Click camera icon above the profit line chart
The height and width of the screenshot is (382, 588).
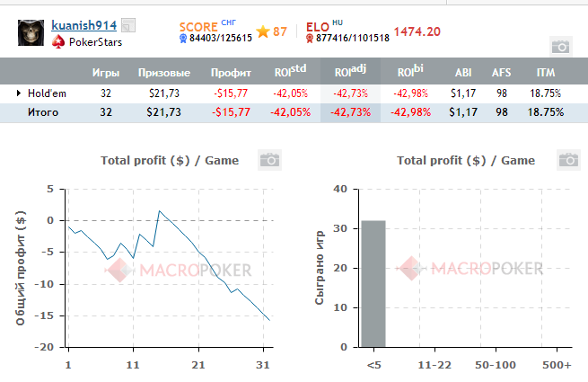pos(269,160)
